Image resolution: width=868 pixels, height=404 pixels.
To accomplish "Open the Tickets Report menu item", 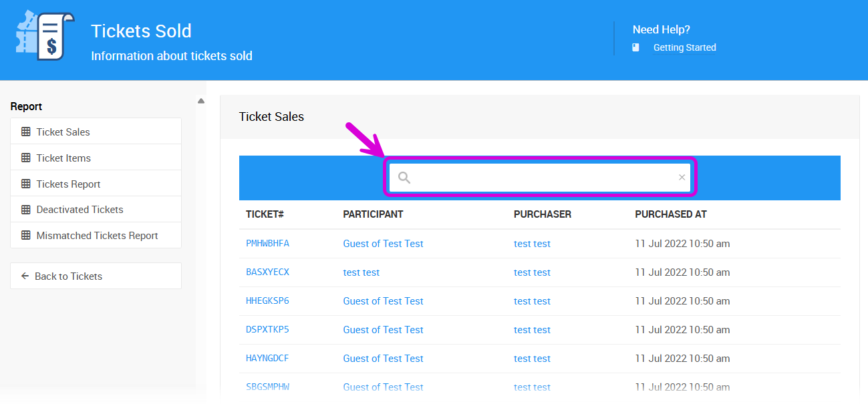I will pos(68,184).
